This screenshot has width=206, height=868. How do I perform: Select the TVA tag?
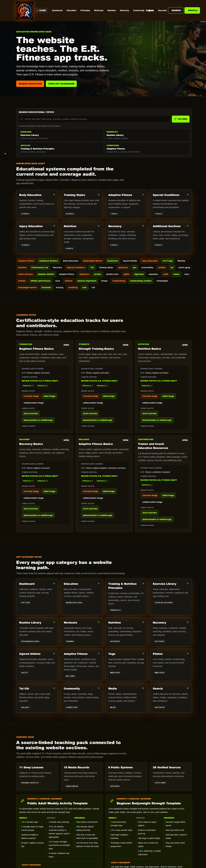(x=92, y=267)
